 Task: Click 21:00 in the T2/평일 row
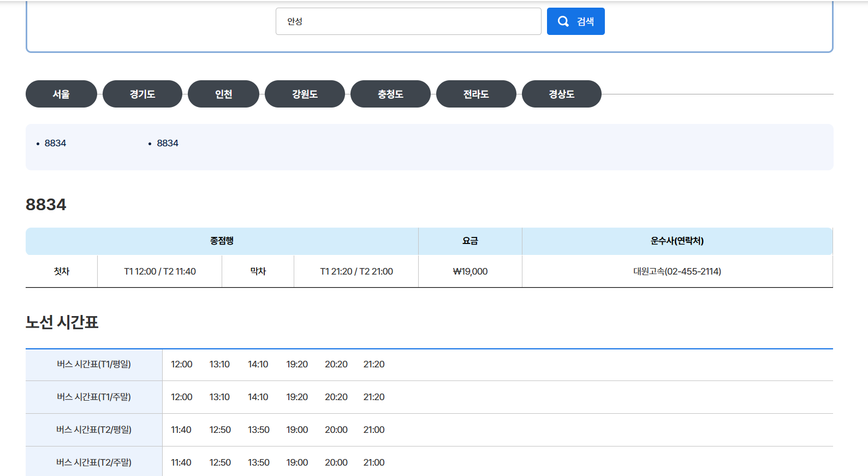click(x=374, y=430)
